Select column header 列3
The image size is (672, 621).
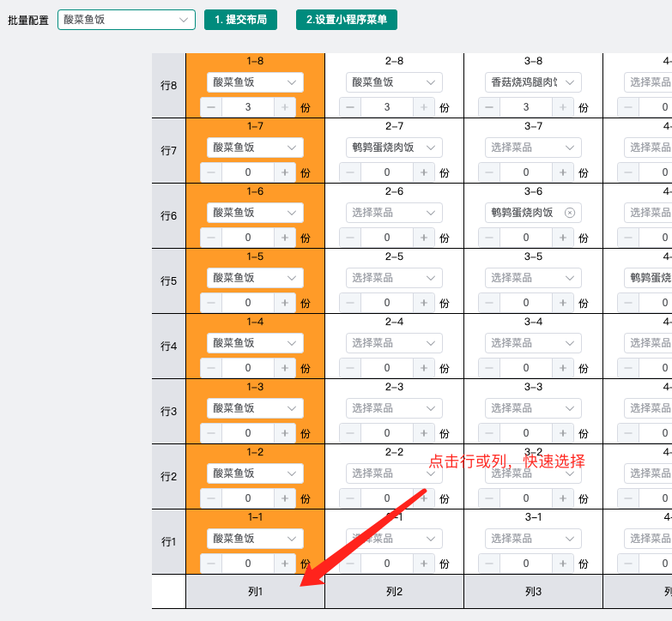pyautogui.click(x=533, y=592)
